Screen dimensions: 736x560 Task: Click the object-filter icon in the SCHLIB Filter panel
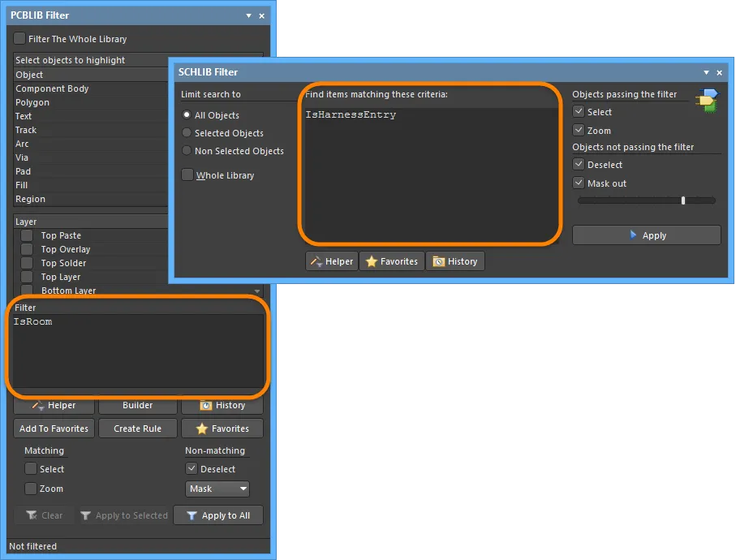(708, 101)
